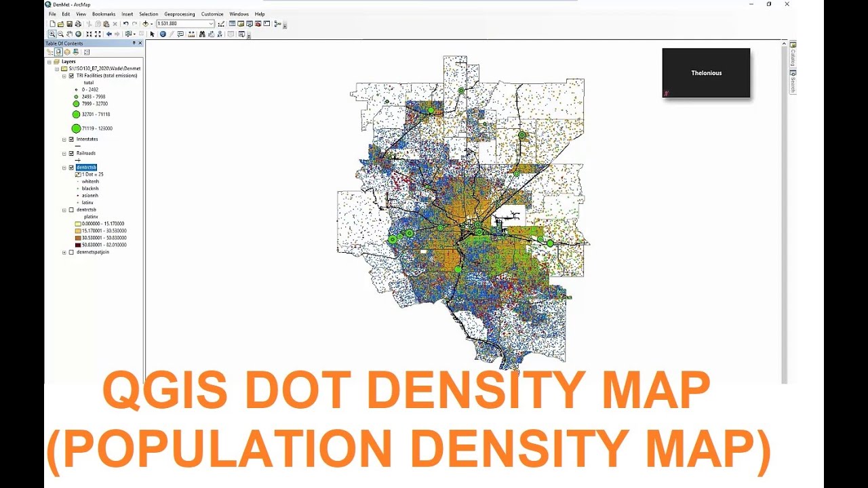The height and width of the screenshot is (488, 868).
Task: Collapse the TRI Facilities layer legend
Action: (x=64, y=76)
